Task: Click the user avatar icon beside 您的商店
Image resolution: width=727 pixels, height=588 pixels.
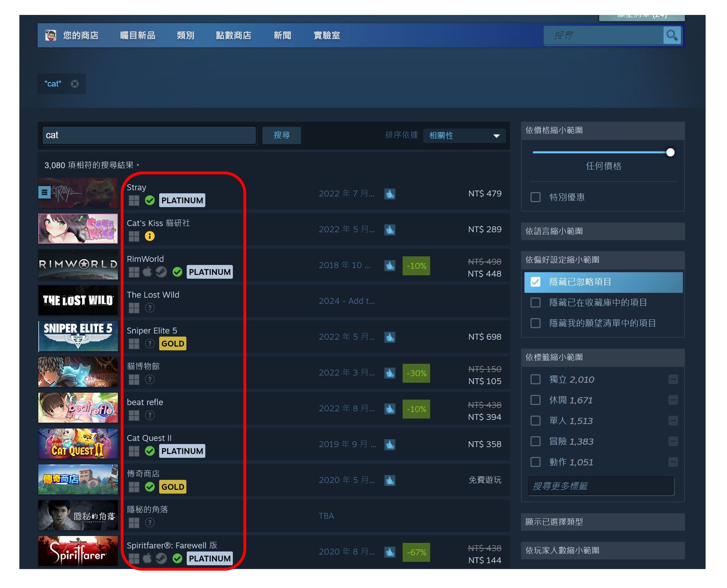Action: (50, 36)
